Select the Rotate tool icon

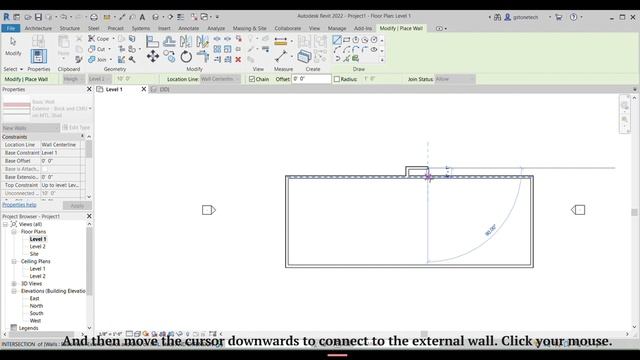click(x=186, y=56)
